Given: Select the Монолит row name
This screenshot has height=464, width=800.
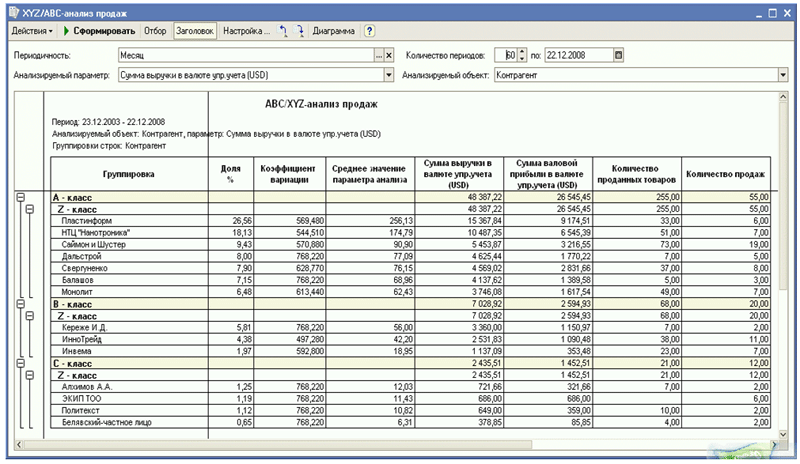Looking at the screenshot, I should click(x=77, y=292).
